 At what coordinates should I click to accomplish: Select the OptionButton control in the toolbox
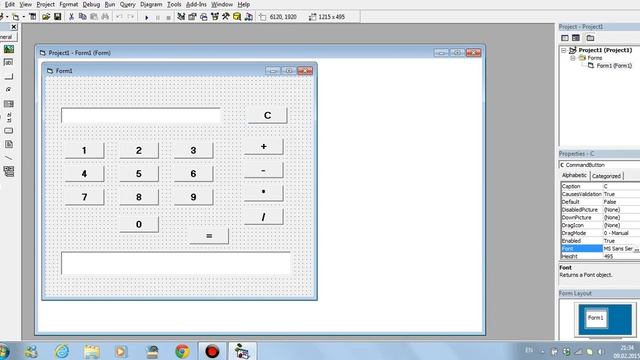(x=9, y=89)
